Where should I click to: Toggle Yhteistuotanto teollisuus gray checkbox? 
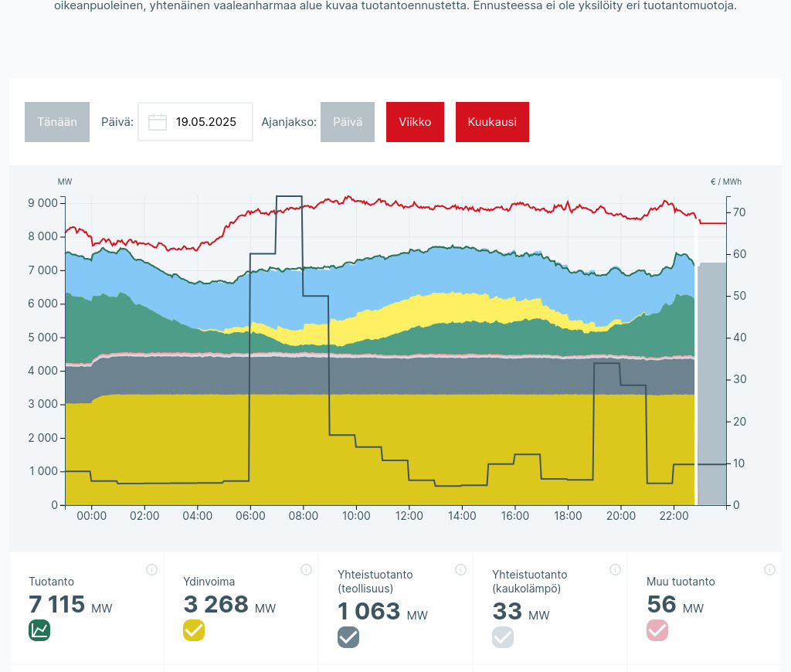coord(348,637)
